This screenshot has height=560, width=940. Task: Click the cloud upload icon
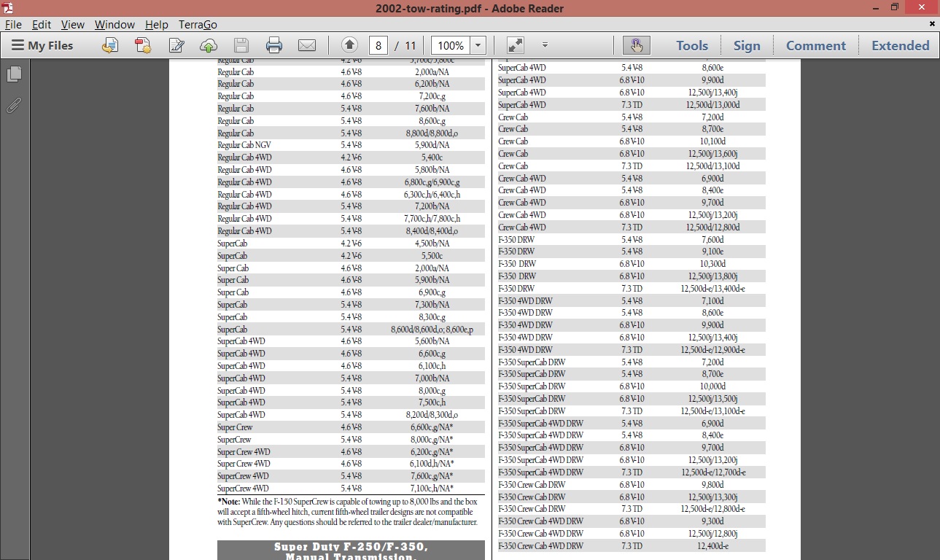[209, 45]
